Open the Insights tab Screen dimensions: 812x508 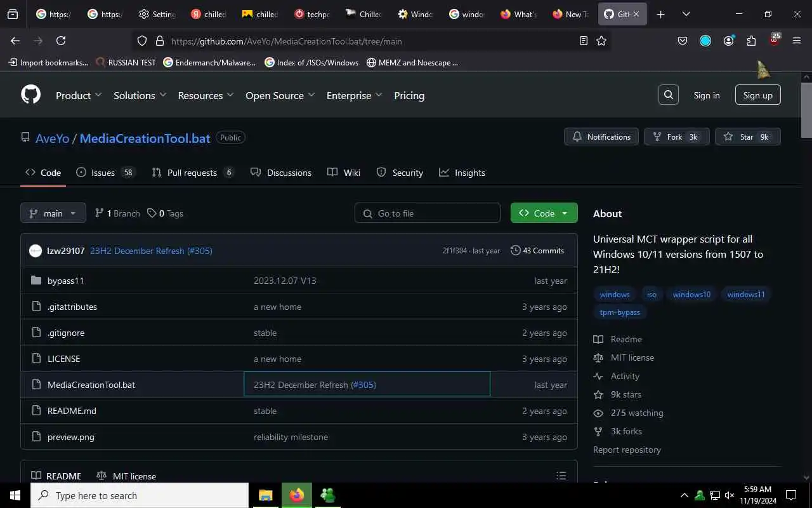pos(462,173)
